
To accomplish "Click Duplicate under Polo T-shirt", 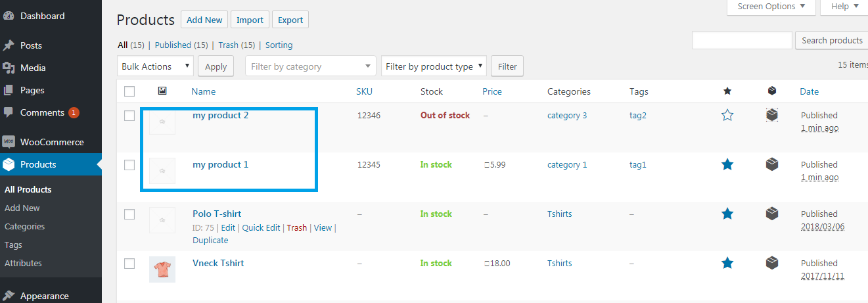I will [x=210, y=240].
